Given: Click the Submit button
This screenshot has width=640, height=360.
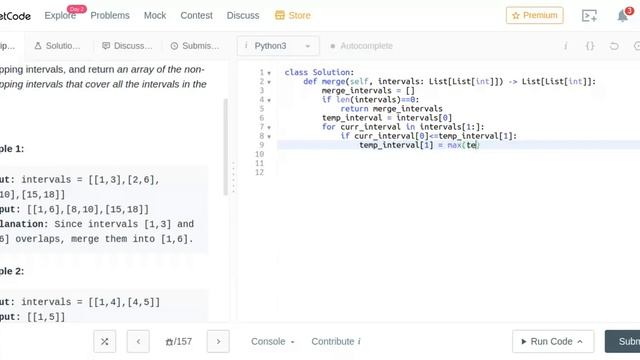Looking at the screenshot, I should pos(622,341).
